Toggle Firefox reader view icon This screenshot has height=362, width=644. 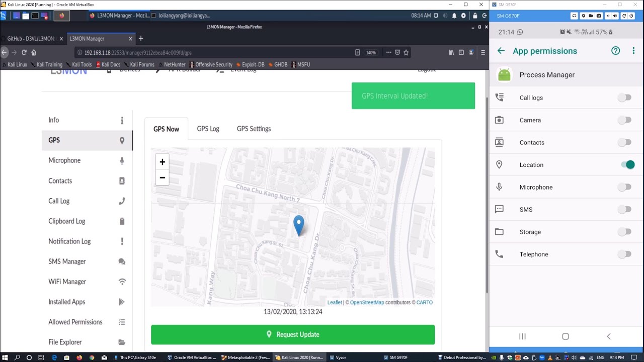click(357, 52)
